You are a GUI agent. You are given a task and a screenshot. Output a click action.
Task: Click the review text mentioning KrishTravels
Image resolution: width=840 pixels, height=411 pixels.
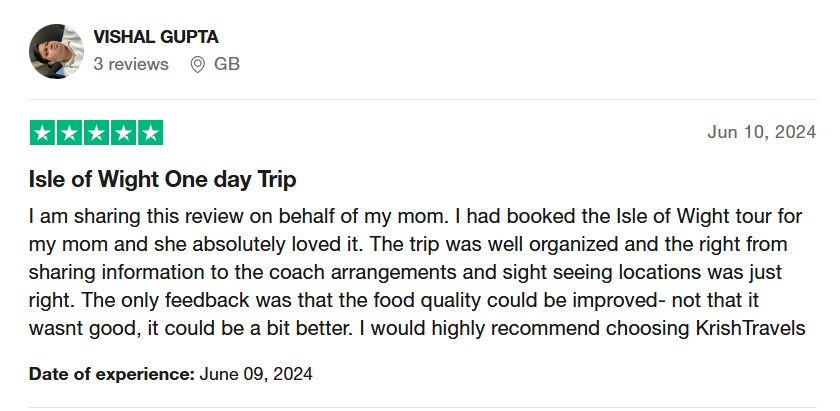[x=417, y=272]
